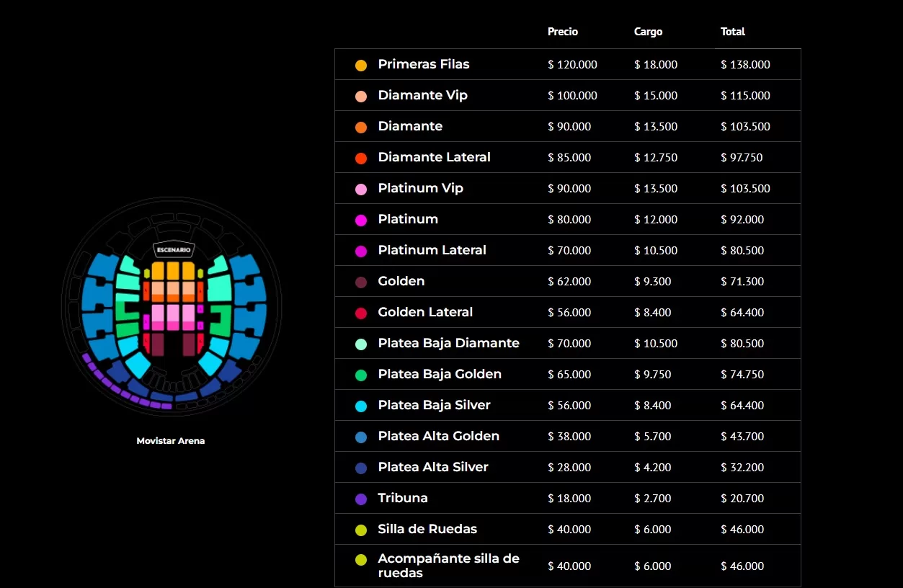Click the Cargo column header
This screenshot has width=903, height=588.
point(648,32)
